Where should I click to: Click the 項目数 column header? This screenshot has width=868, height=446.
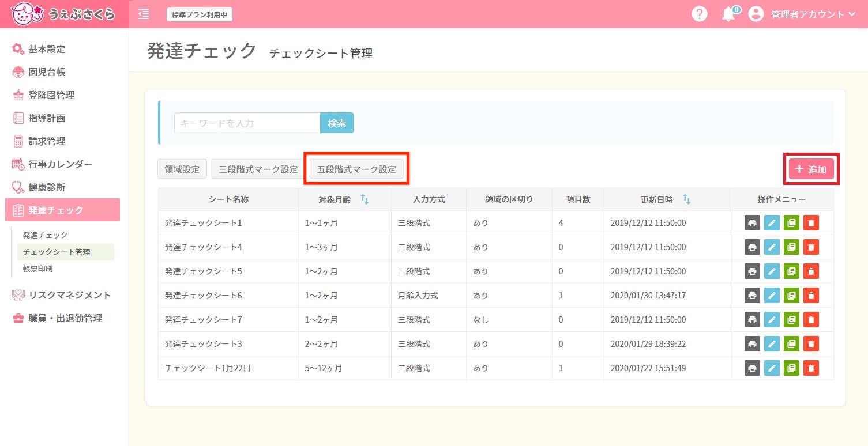pos(578,199)
